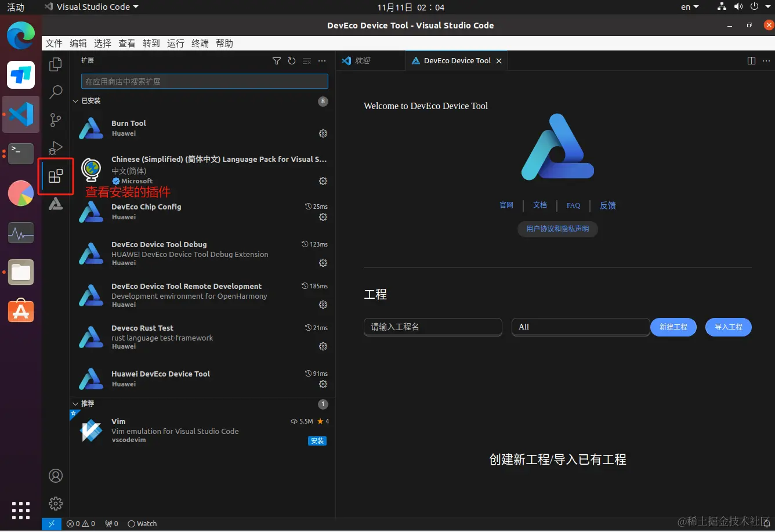
Task: Install the Vim extension
Action: [x=317, y=441]
